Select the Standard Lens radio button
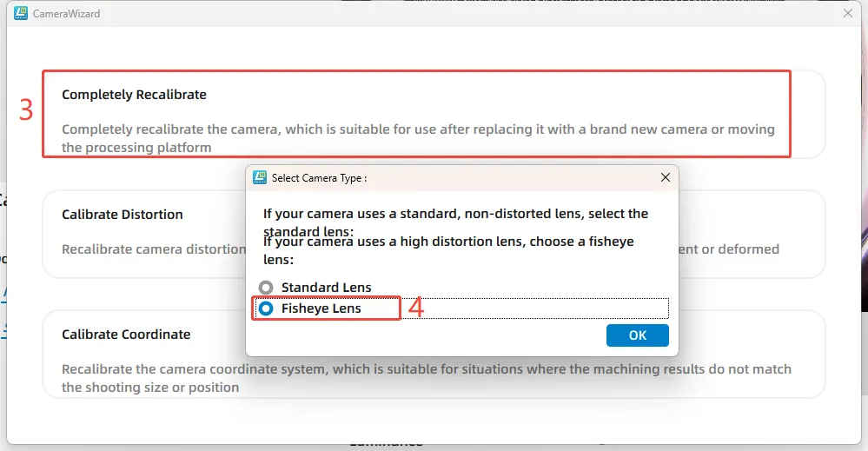The height and width of the screenshot is (451, 868). click(x=266, y=287)
